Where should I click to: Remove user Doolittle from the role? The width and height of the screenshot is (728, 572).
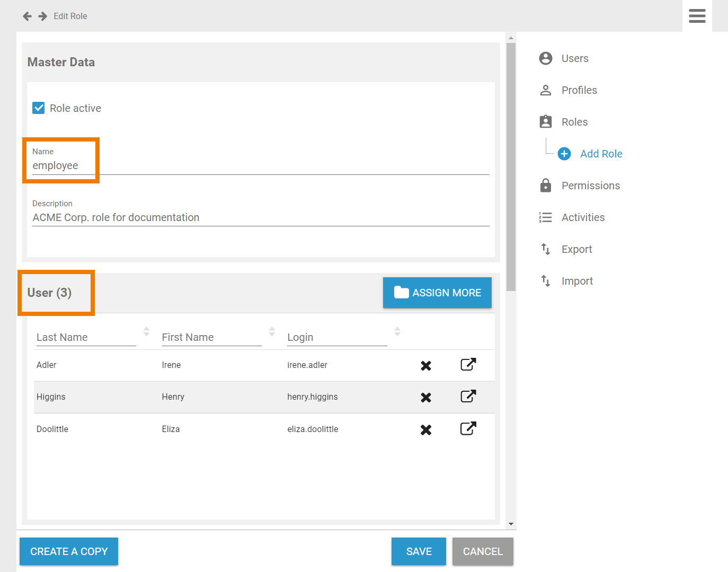[426, 430]
